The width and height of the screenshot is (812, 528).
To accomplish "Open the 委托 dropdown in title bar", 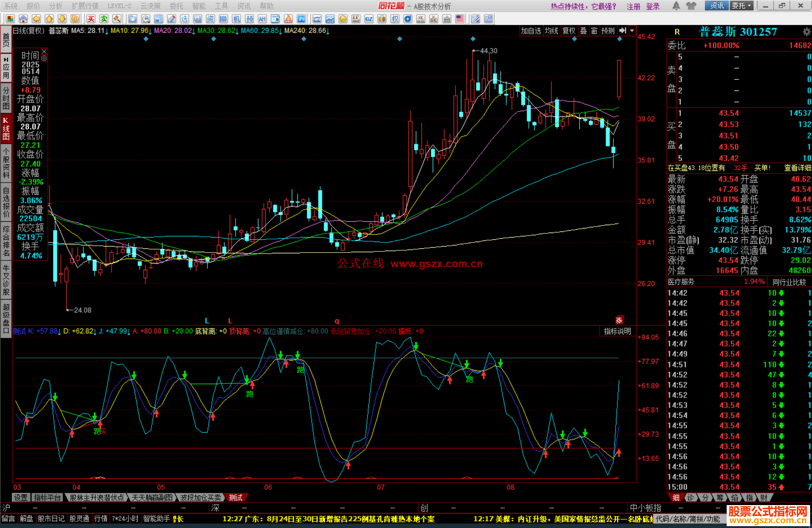I will 741,6.
